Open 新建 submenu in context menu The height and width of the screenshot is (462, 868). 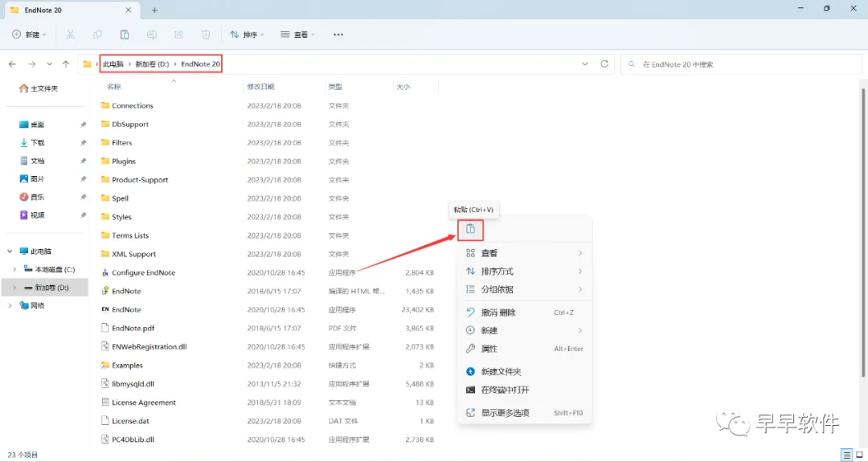click(525, 330)
